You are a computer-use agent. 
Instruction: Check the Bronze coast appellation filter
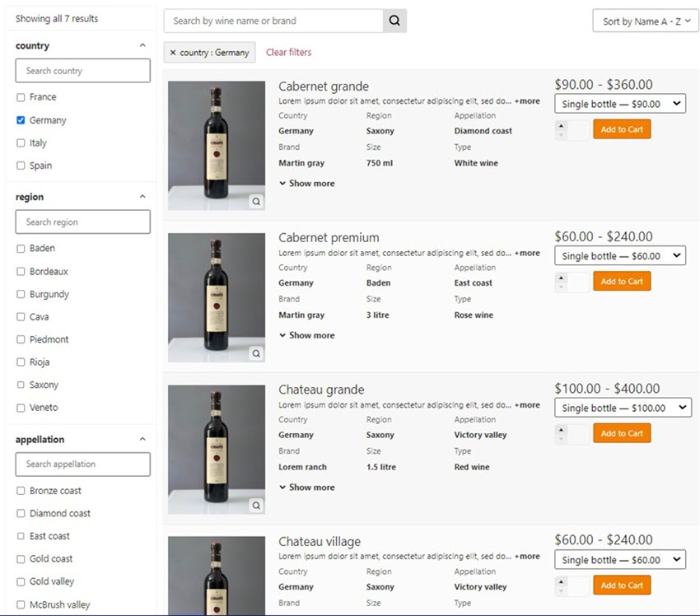click(x=21, y=491)
